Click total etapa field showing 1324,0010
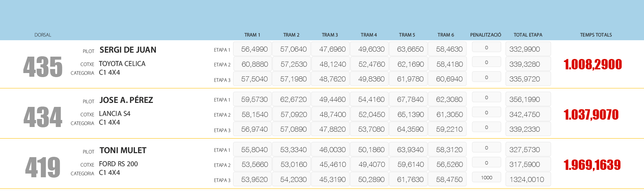Screen dimensions: 644x191 pos(528,180)
